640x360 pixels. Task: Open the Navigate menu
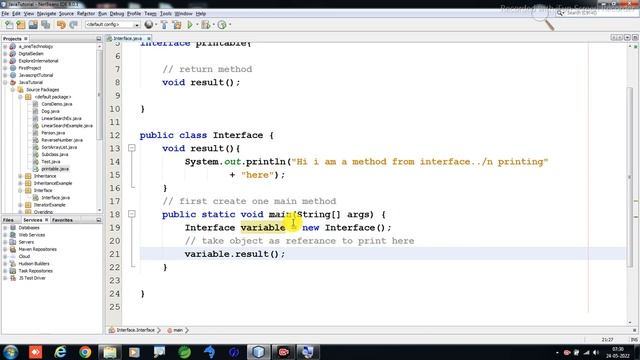[x=46, y=13]
